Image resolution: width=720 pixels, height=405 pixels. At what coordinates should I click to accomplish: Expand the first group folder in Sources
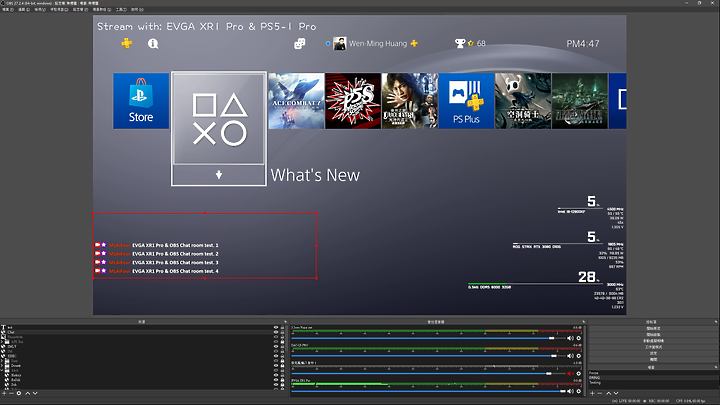2,342
